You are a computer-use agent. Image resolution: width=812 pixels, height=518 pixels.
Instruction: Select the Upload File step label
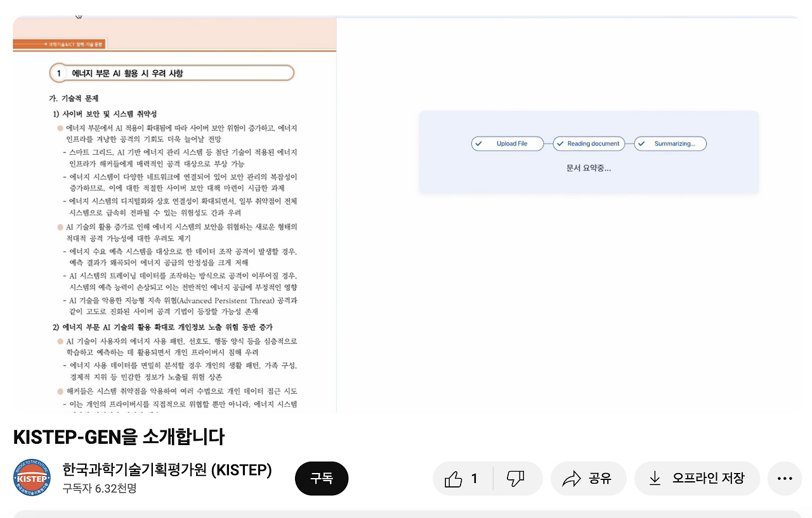pyautogui.click(x=511, y=143)
